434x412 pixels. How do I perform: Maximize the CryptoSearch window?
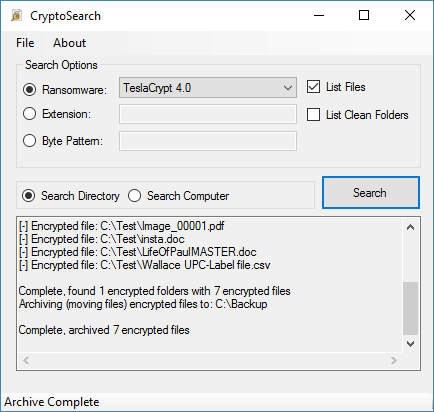click(x=364, y=15)
